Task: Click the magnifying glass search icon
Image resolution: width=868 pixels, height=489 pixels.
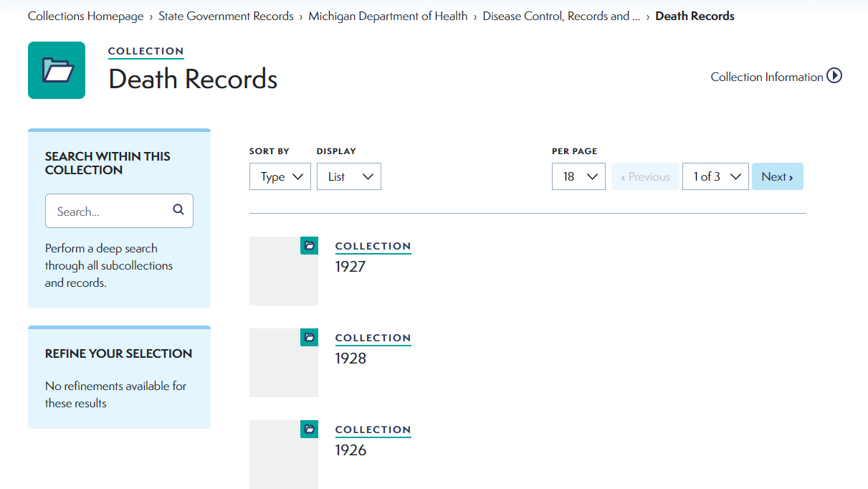Action: (178, 210)
